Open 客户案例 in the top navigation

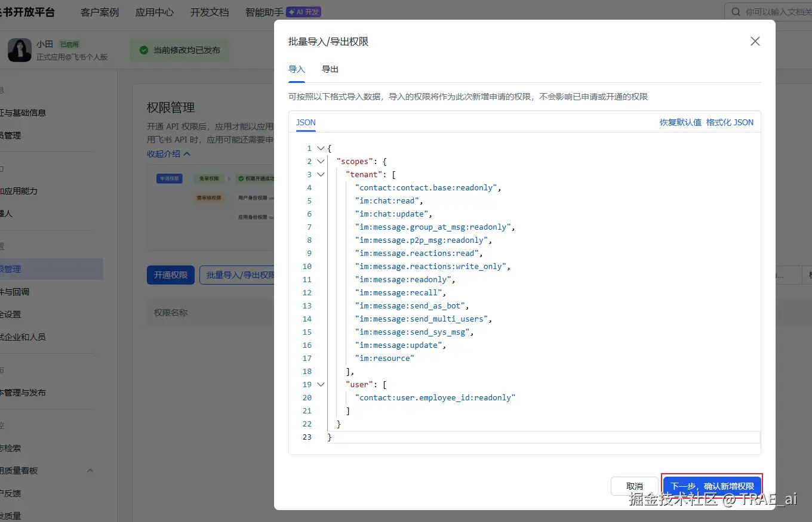coord(100,12)
